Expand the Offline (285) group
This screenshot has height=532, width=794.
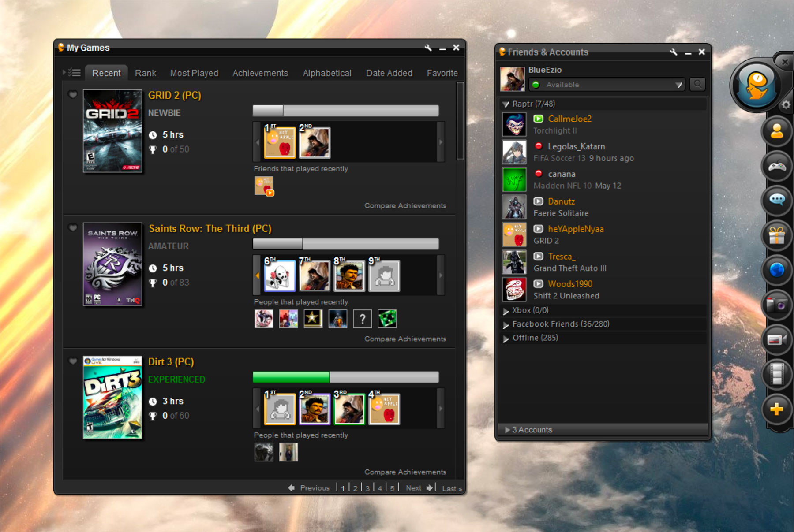coord(506,339)
